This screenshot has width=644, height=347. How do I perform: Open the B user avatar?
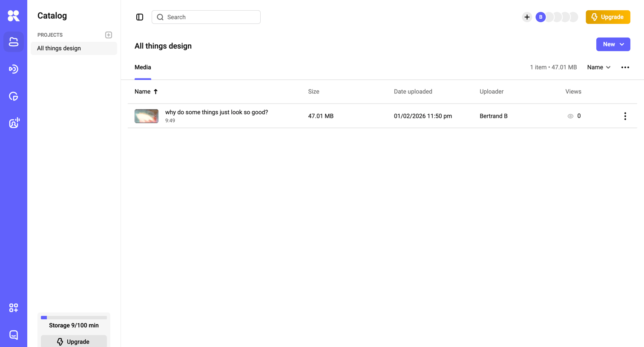click(540, 17)
